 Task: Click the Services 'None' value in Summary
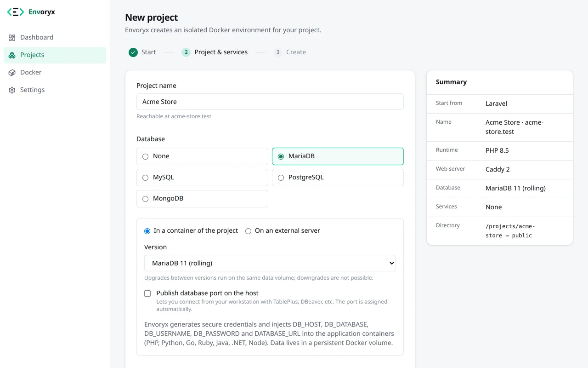coord(494,207)
